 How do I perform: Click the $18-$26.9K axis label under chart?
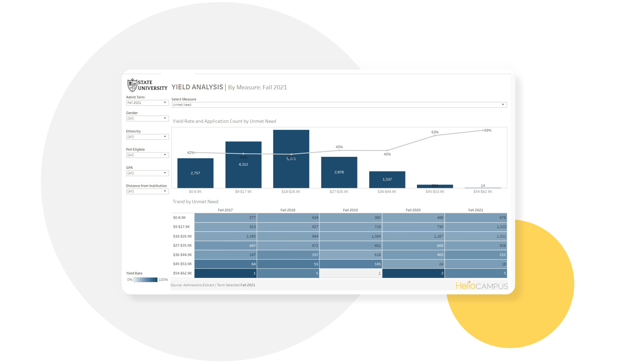click(291, 192)
